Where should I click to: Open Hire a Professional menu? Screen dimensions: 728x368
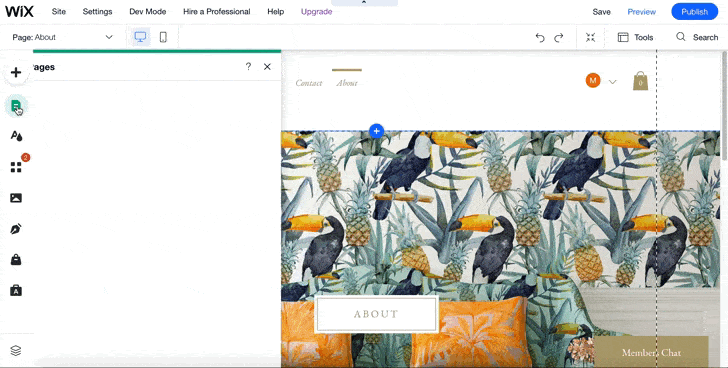[x=216, y=12]
